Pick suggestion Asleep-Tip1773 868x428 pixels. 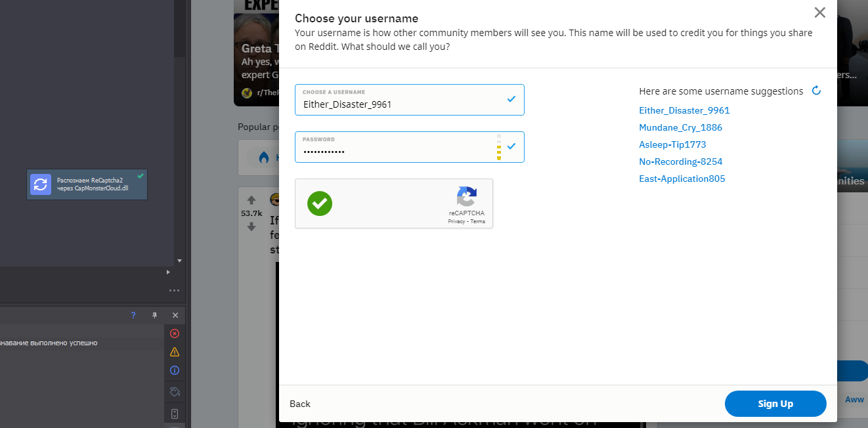[x=672, y=144]
